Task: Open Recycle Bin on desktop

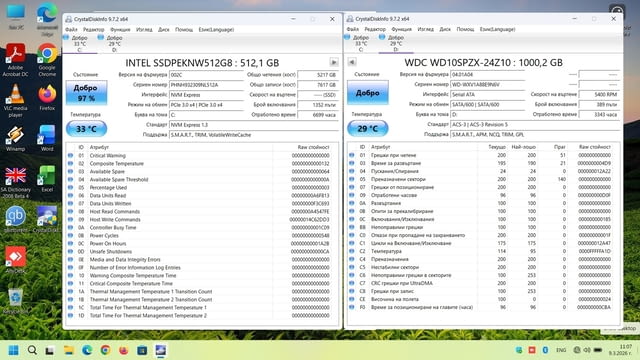Action: click(16, 300)
